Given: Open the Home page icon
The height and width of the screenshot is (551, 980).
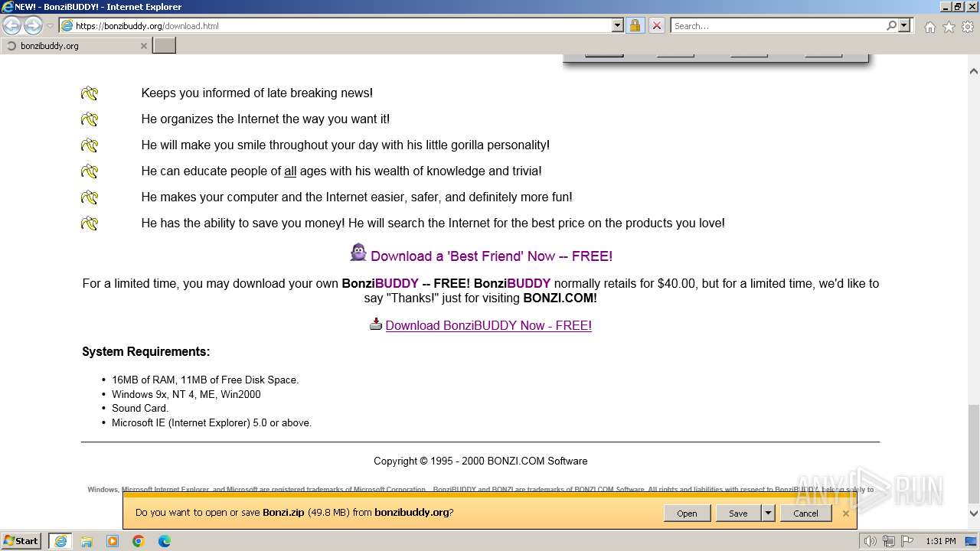Looking at the screenshot, I should point(929,27).
